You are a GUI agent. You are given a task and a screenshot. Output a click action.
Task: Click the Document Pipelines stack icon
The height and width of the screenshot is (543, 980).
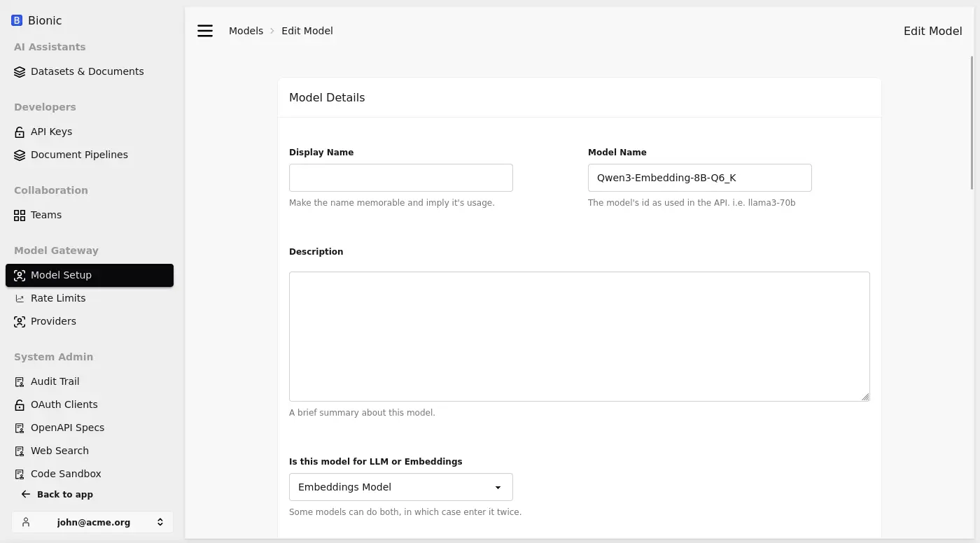point(20,155)
